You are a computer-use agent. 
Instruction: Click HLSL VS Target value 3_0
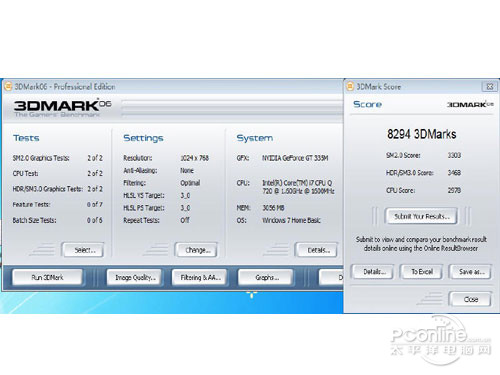(185, 195)
